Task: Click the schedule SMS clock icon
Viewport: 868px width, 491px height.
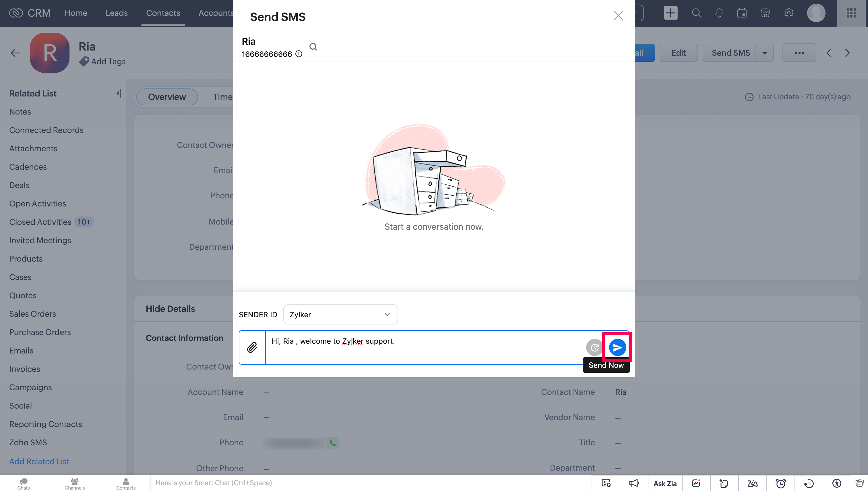Action: tap(594, 347)
